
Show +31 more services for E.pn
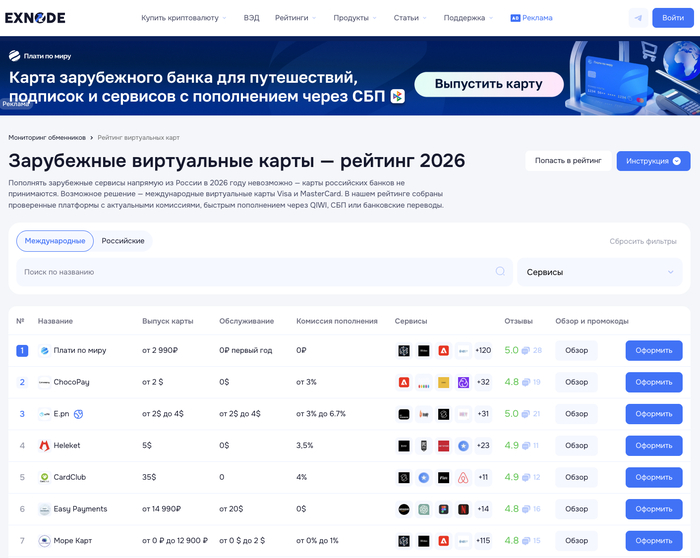tap(483, 414)
